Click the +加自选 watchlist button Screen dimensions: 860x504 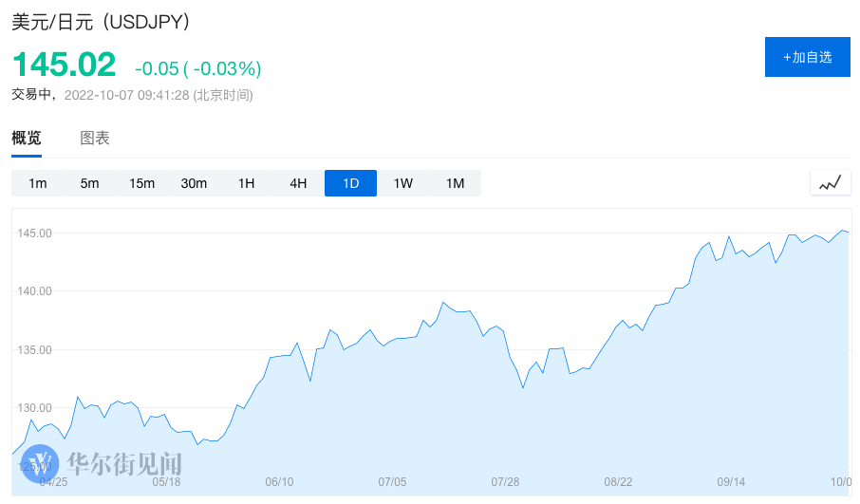click(x=807, y=57)
